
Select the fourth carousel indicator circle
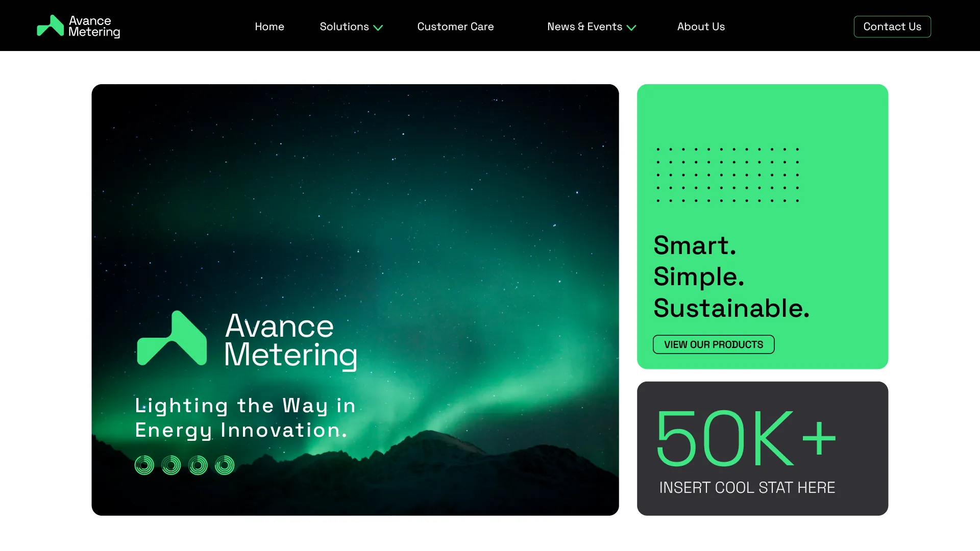(x=225, y=465)
